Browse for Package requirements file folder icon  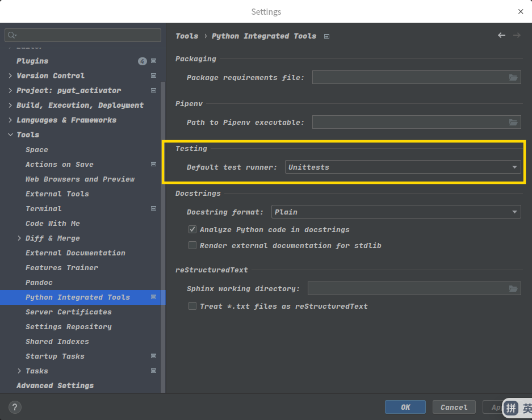tap(513, 77)
